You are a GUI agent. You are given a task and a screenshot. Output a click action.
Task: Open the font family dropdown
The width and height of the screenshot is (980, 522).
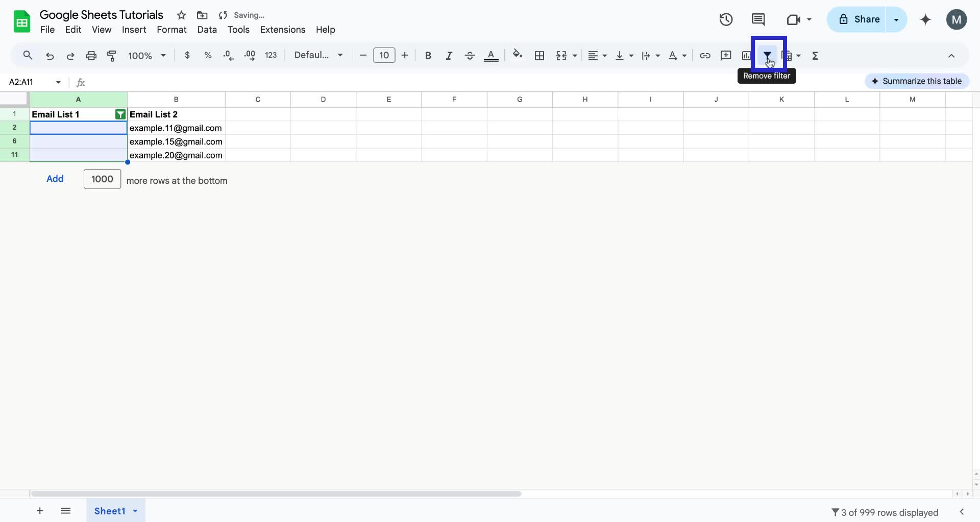click(318, 55)
